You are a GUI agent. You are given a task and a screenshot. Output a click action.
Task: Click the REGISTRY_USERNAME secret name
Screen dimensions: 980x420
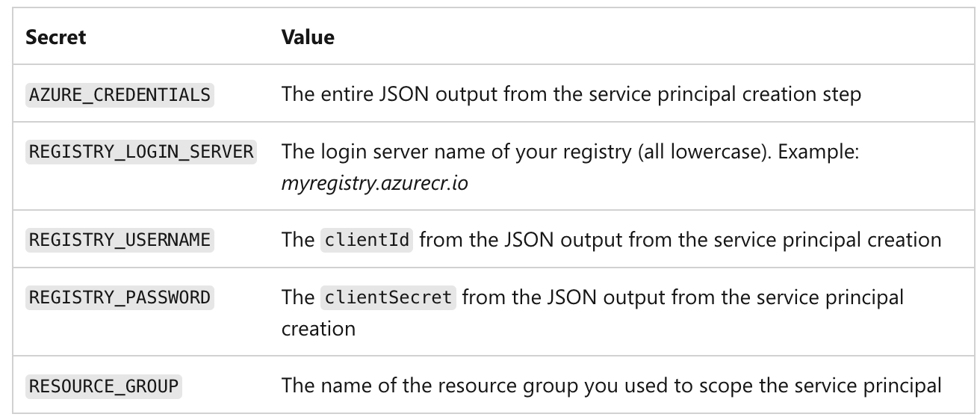pos(120,240)
